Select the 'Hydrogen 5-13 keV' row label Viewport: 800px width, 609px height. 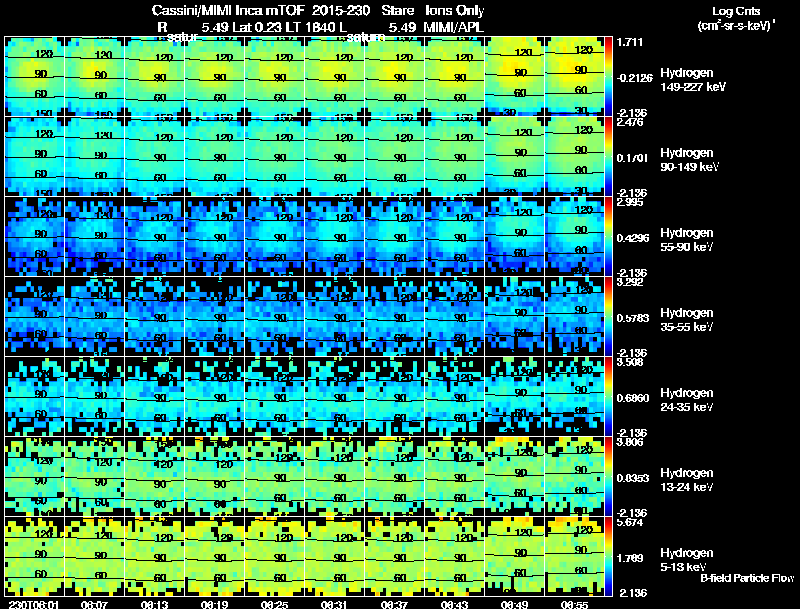[687, 560]
